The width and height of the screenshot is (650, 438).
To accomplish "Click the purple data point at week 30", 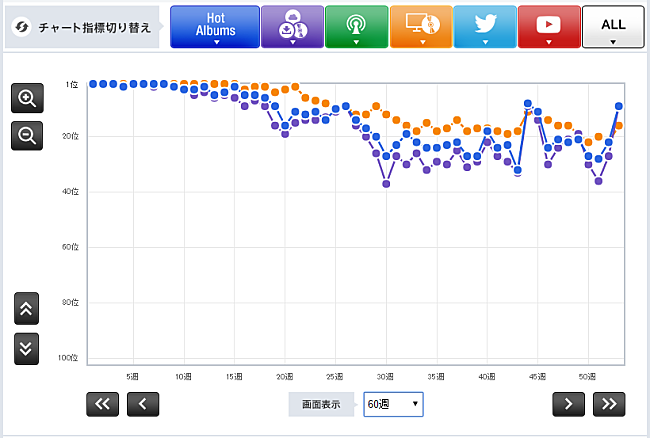I will point(386,184).
